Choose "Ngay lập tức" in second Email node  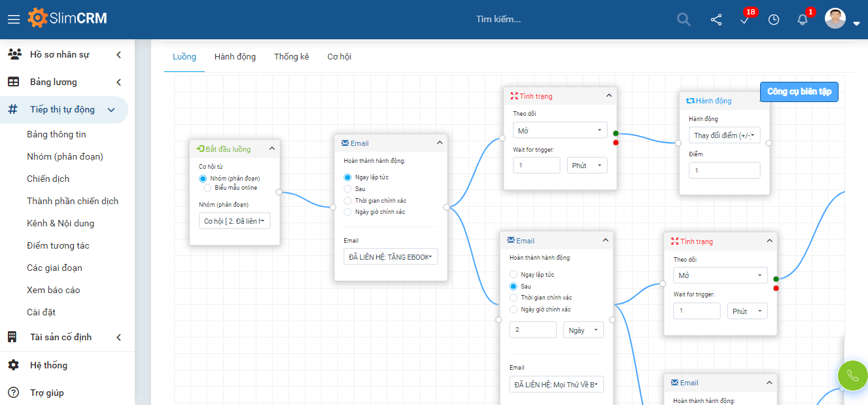tap(513, 275)
